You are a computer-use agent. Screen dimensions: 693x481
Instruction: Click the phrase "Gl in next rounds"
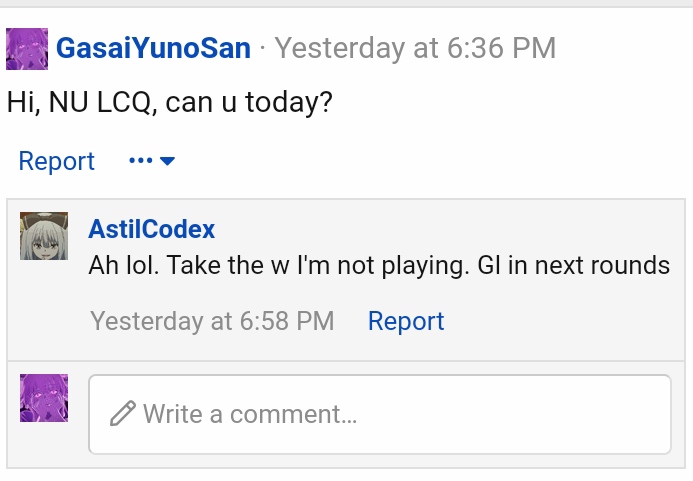[574, 266]
